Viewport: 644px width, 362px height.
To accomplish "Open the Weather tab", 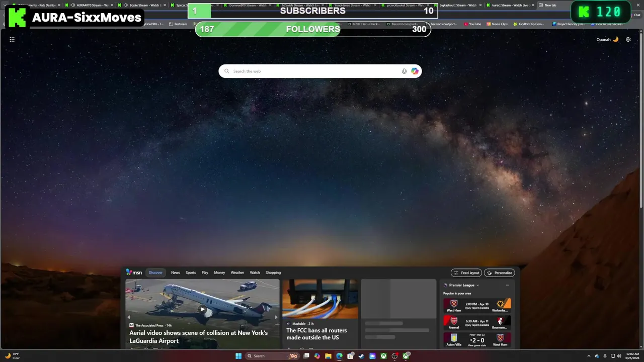I will pos(237,273).
